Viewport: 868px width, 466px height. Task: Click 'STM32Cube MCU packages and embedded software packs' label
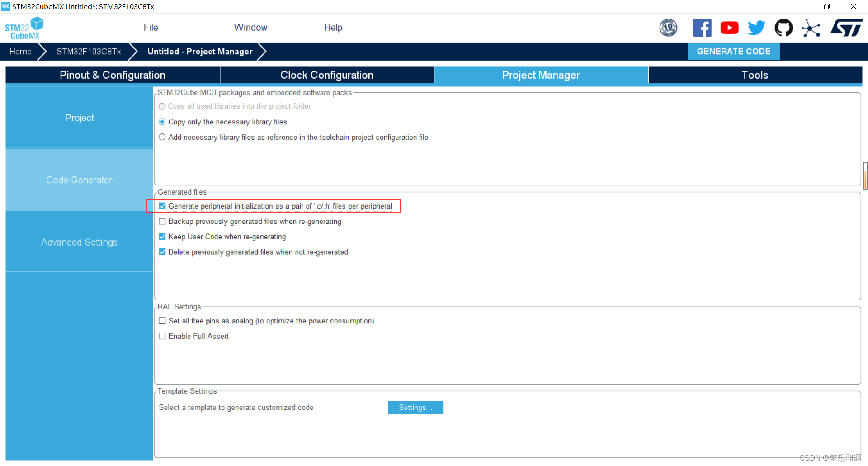(255, 92)
